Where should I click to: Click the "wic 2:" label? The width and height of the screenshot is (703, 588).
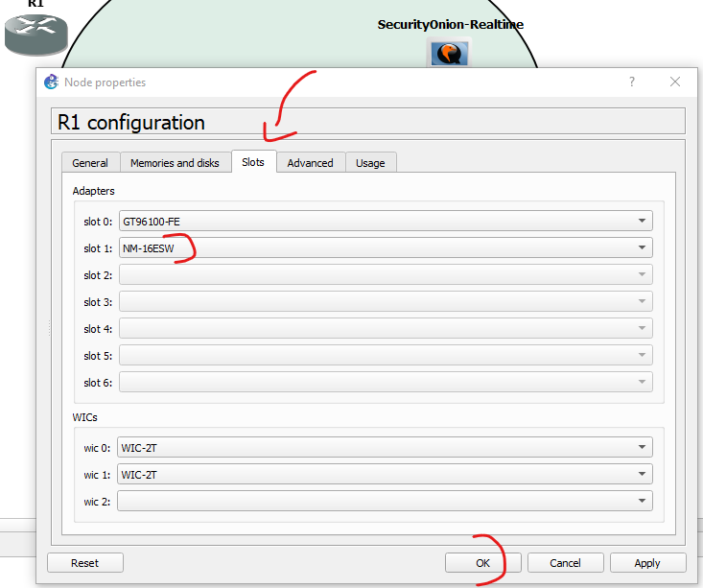pyautogui.click(x=97, y=502)
